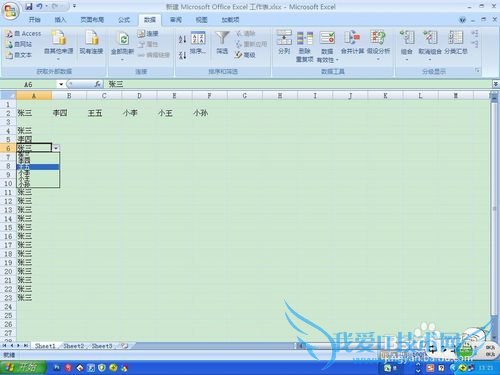Click the fx Insert Function button
500x375 pixels.
pyautogui.click(x=97, y=84)
